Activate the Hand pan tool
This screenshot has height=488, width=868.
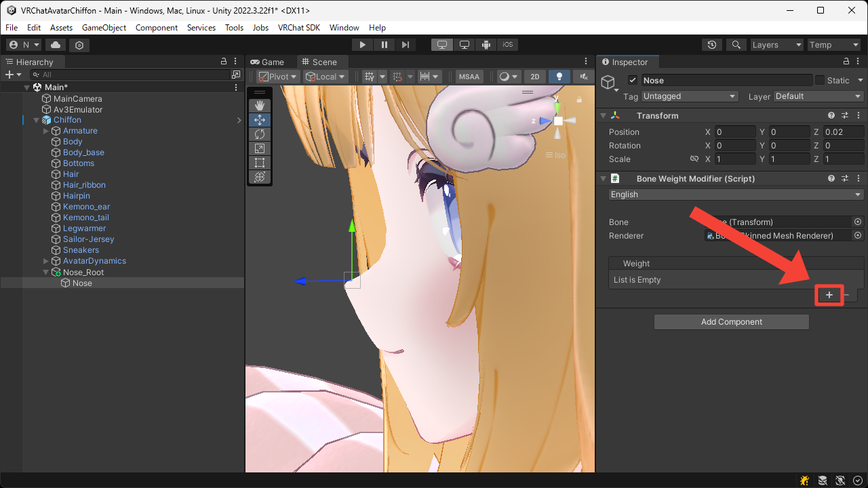[260, 105]
